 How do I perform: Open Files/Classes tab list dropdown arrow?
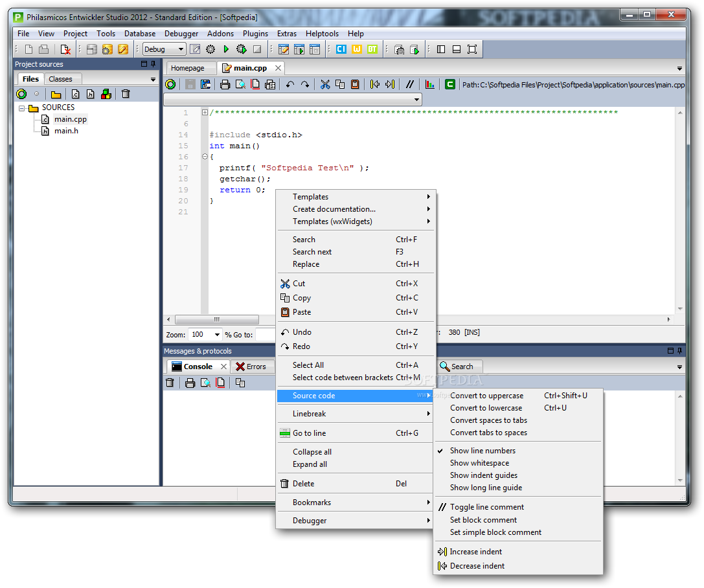[153, 80]
